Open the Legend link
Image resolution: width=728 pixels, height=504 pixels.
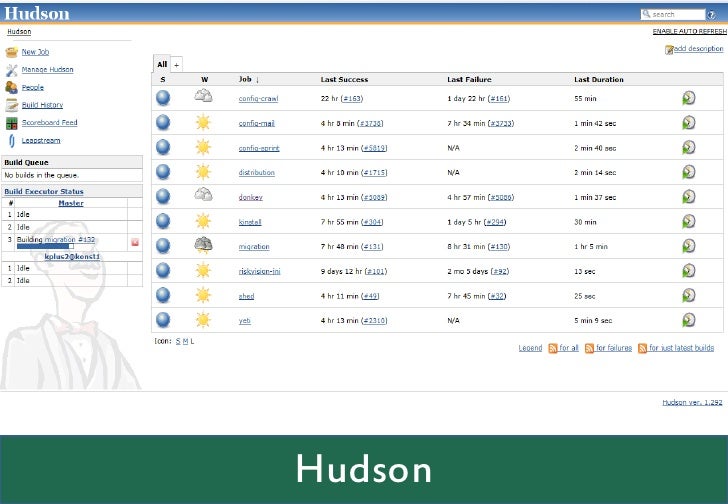point(530,348)
